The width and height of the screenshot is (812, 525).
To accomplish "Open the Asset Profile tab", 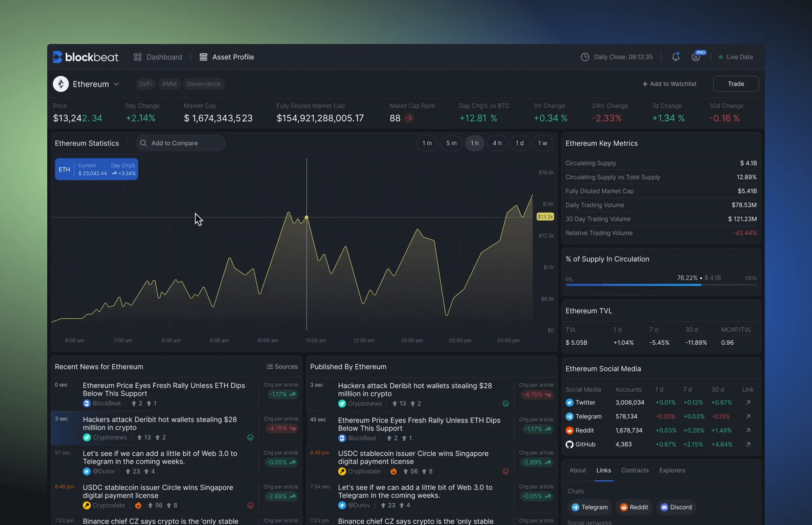I will pos(227,57).
